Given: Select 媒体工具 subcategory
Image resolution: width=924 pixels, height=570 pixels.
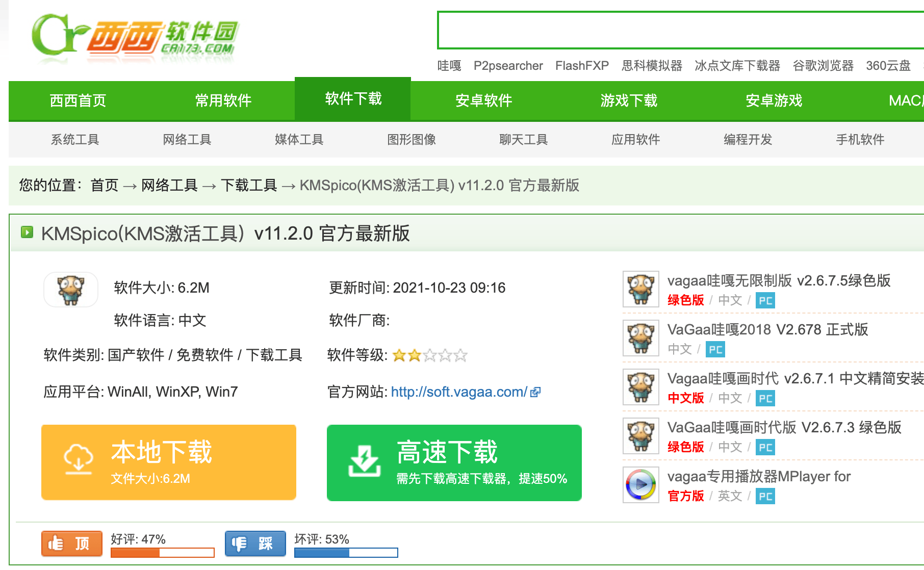Looking at the screenshot, I should [x=299, y=140].
